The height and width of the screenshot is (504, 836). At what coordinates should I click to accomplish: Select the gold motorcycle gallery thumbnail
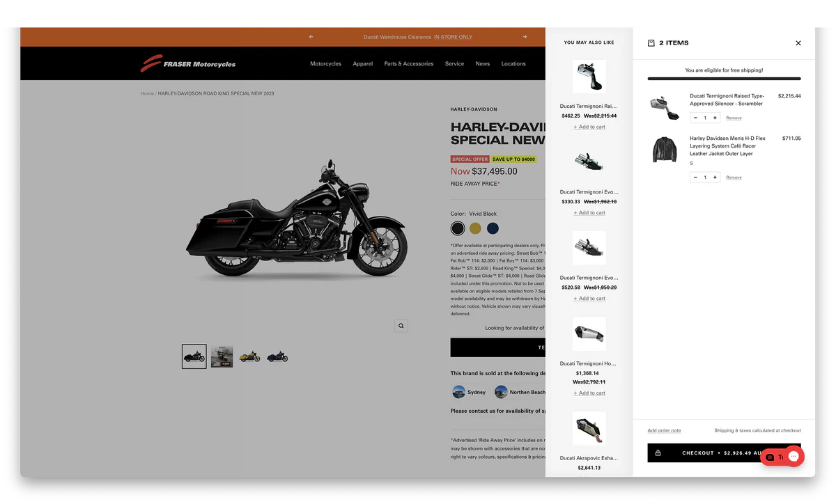[x=249, y=356]
